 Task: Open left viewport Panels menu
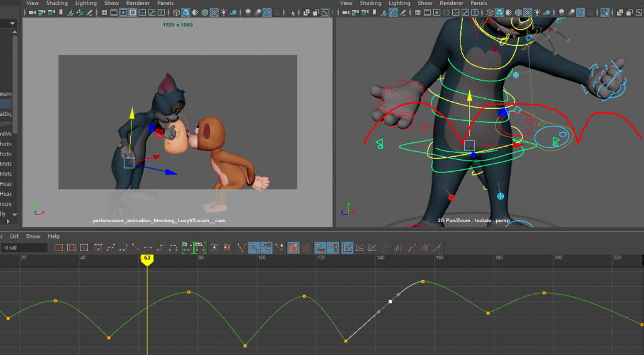165,3
